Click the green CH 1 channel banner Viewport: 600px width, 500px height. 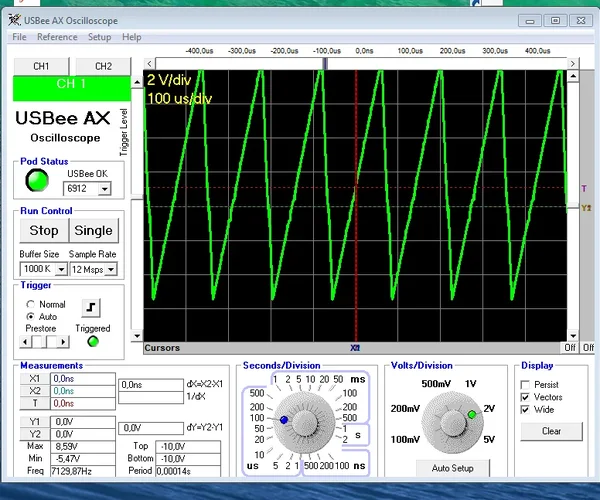point(72,88)
